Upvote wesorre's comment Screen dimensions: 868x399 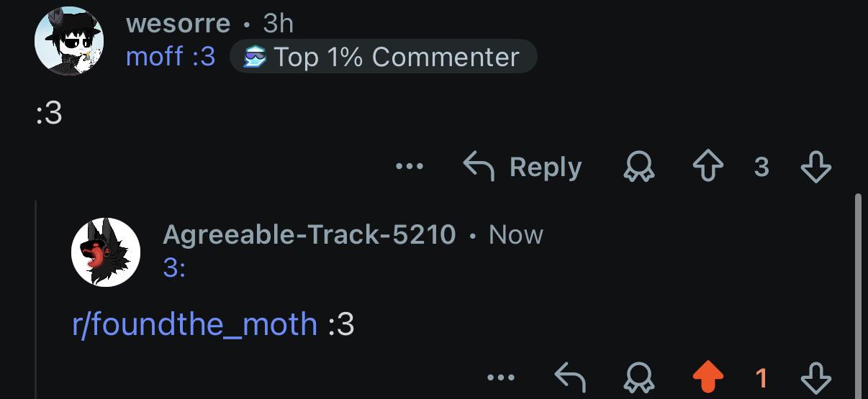click(x=707, y=167)
